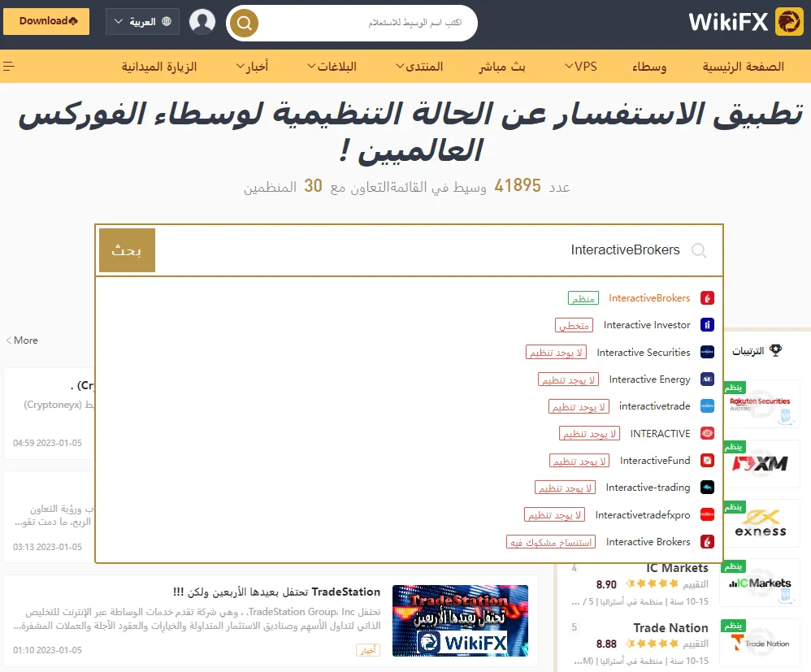811x672 pixels.
Task: Click the Interactive Securities logo icon
Action: coord(707,353)
